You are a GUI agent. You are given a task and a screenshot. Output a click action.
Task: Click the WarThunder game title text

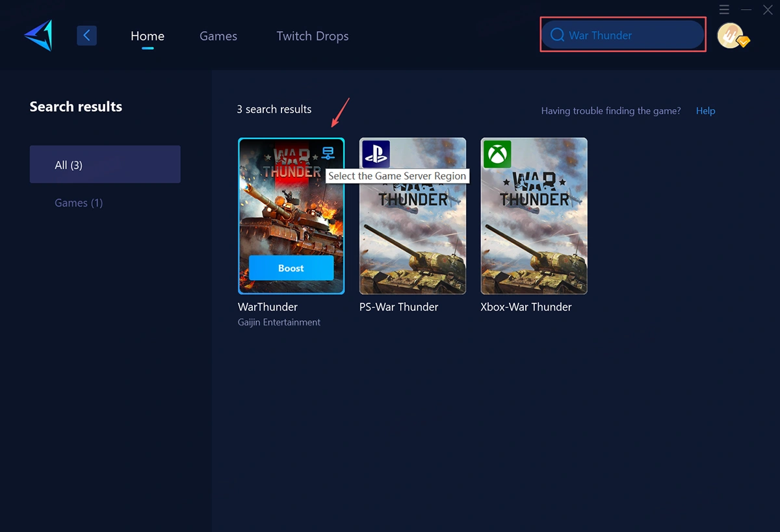(268, 307)
